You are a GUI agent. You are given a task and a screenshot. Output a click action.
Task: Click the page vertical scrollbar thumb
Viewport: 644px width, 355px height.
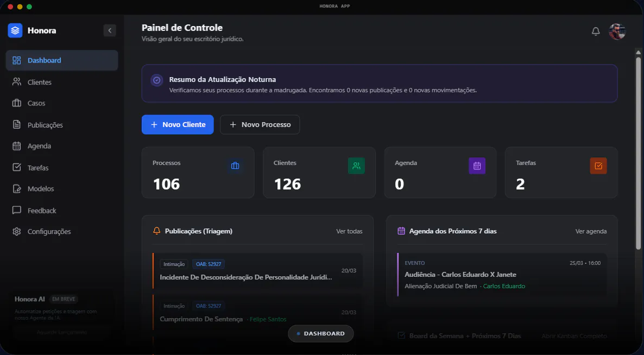point(638,153)
